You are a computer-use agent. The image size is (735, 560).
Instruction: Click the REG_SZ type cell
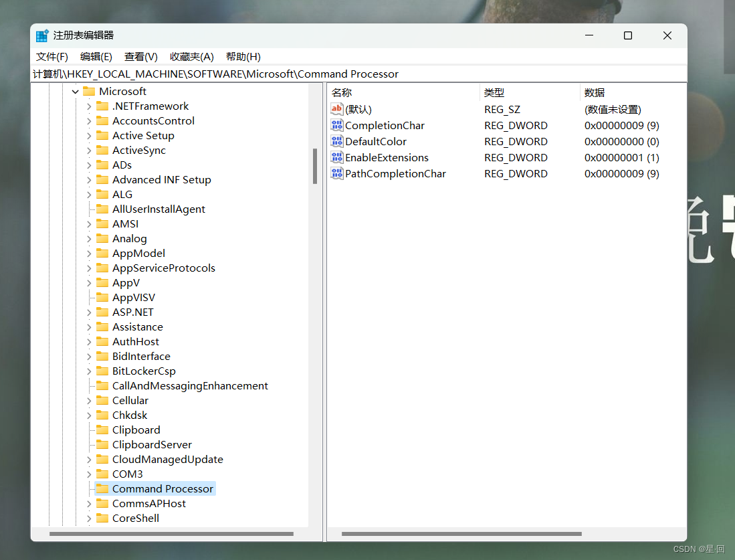click(x=502, y=109)
